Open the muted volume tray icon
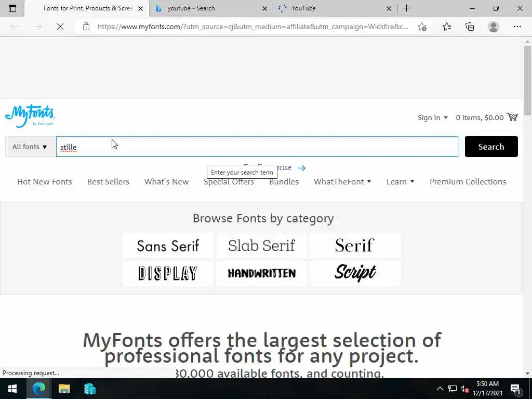Screen dimensions: 532x399 pyautogui.click(x=464, y=389)
